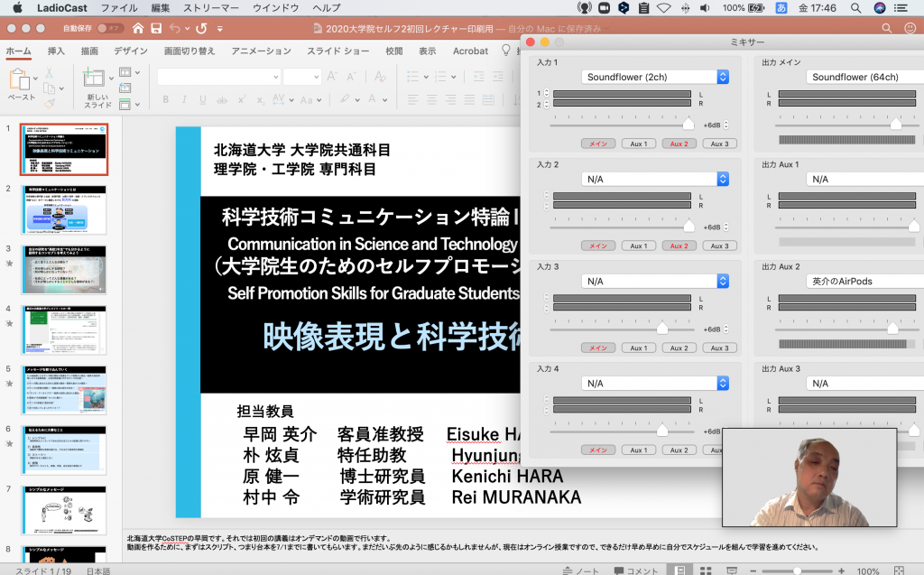
Task: Toggle Aux 2 routing for 入力 4
Action: 679,450
